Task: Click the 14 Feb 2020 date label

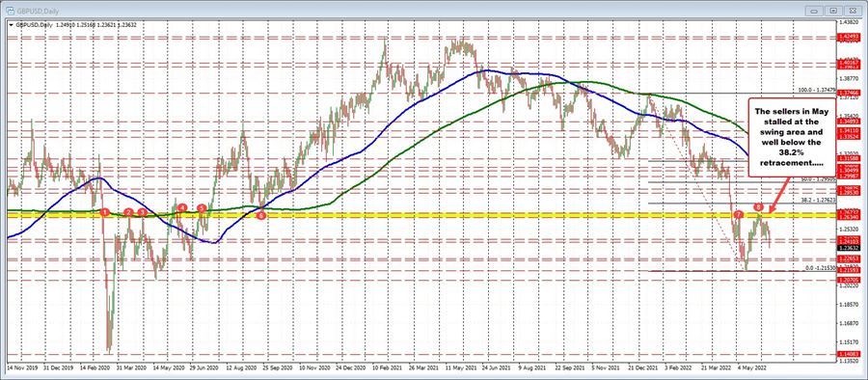Action: (95, 366)
